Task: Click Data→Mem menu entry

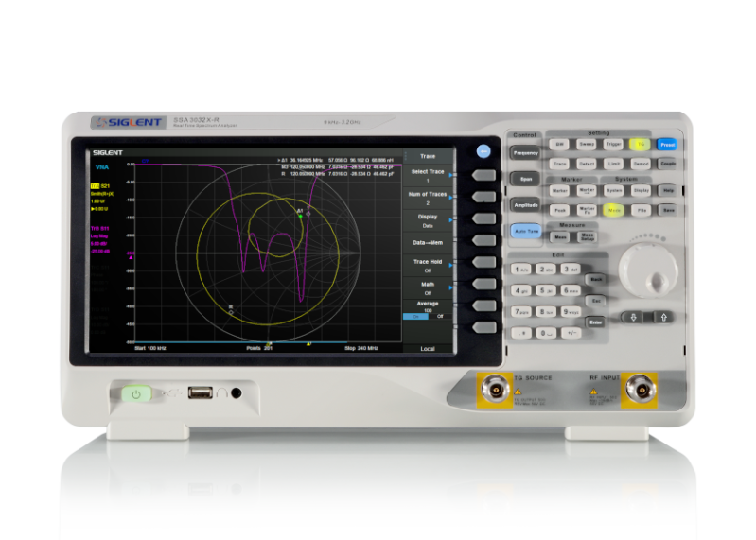Action: point(428,243)
